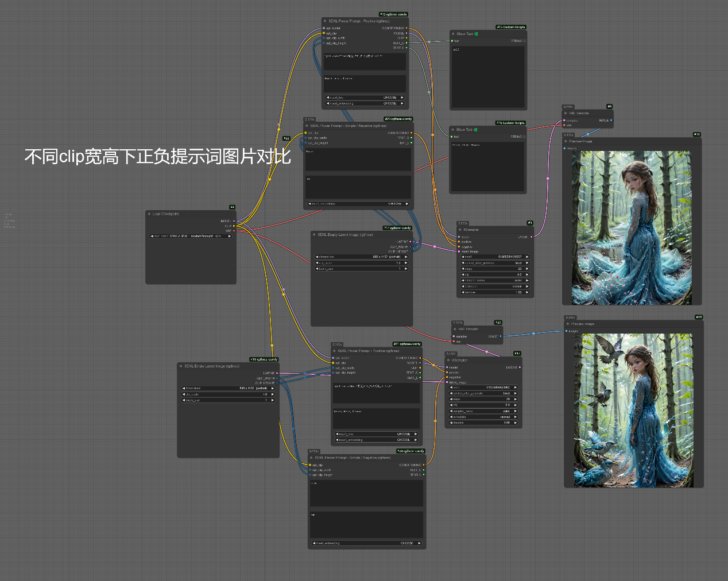Viewport: 728px width, 581px height.
Task: Click insert_lora CHOOSE on Positive prompt node #21
Action: 404,434
